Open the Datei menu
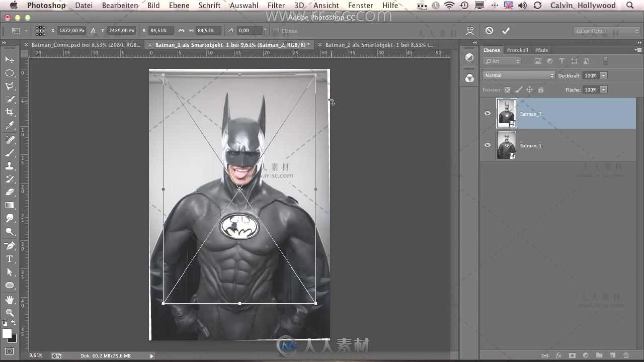Screen dimensions: 644x362 pos(84,6)
